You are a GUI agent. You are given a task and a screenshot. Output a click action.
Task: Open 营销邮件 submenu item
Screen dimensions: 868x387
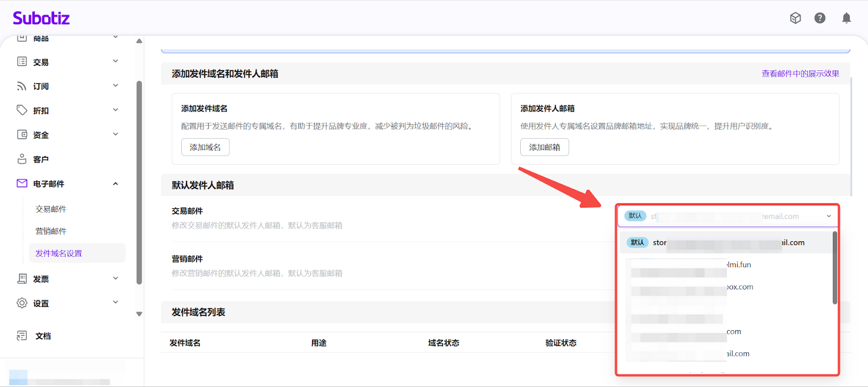51,231
